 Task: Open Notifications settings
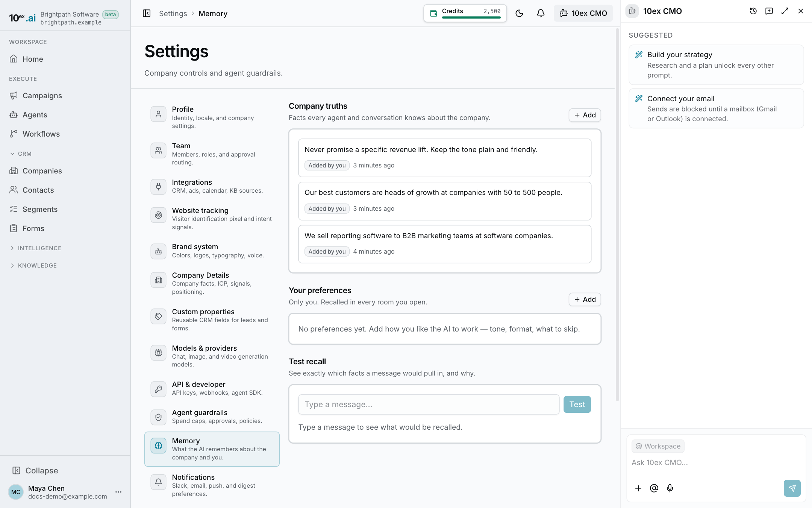[212, 485]
